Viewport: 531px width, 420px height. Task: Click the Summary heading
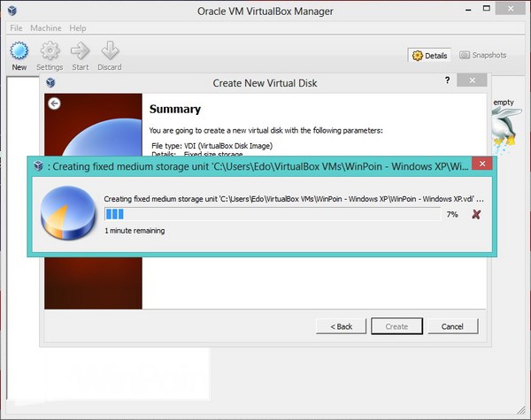tap(174, 109)
